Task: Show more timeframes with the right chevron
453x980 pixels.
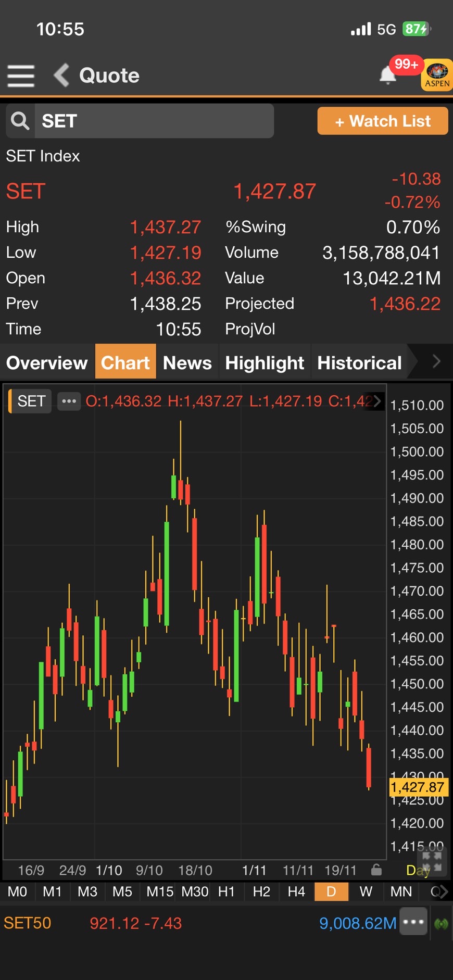Action: [x=443, y=892]
